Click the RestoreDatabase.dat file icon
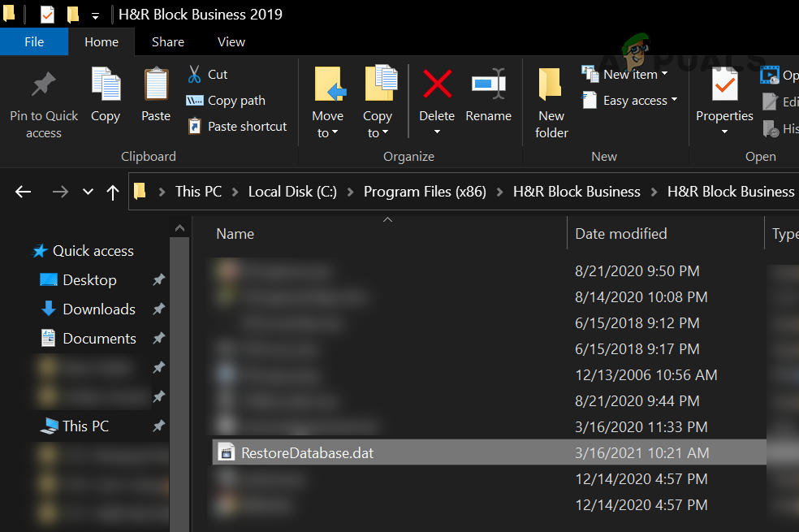The image size is (799, 532). tap(227, 452)
